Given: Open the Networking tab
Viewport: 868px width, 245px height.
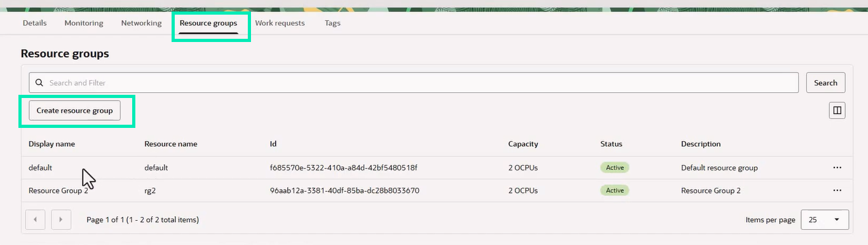Looking at the screenshot, I should tap(141, 23).
